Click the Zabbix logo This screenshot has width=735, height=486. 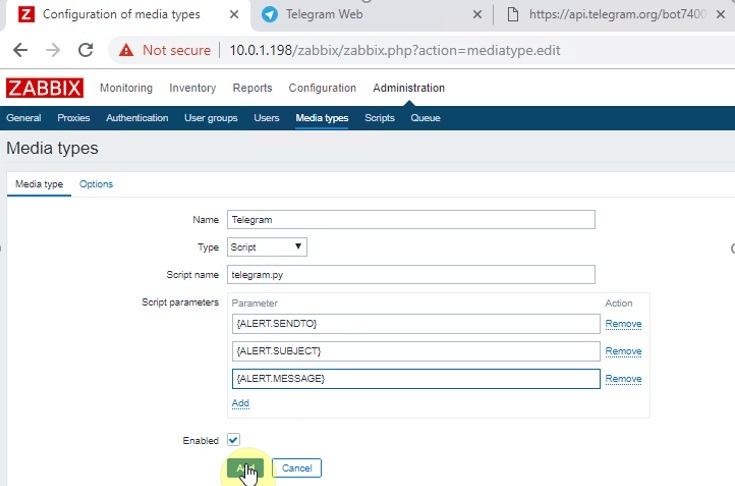(x=44, y=88)
